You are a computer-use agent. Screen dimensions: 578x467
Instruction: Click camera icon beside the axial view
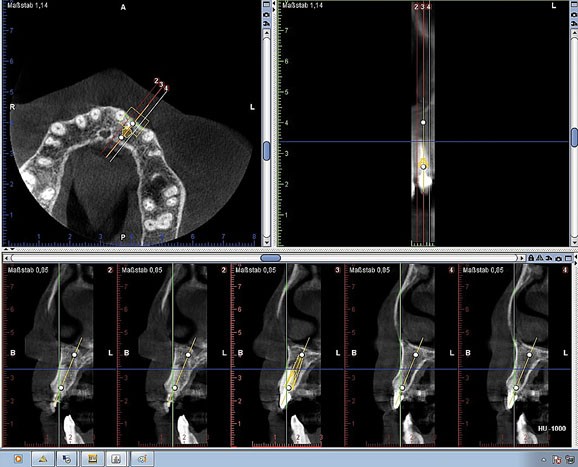(267, 14)
